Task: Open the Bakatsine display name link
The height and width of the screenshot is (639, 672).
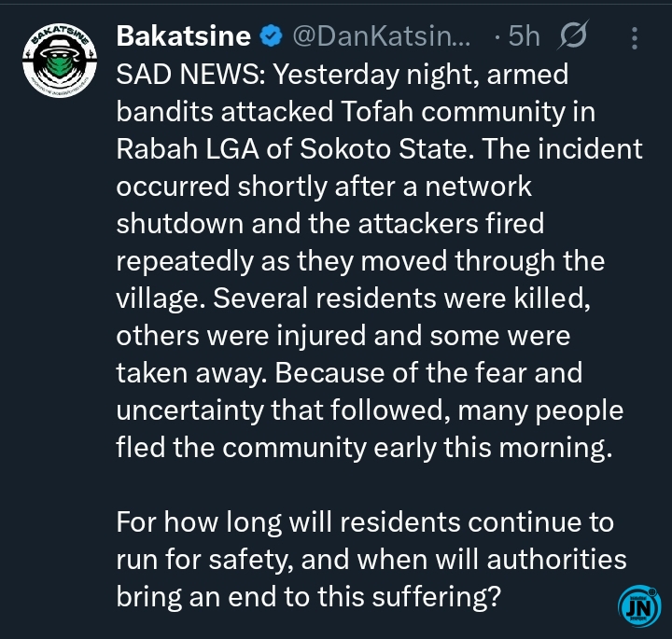Action: (x=183, y=36)
